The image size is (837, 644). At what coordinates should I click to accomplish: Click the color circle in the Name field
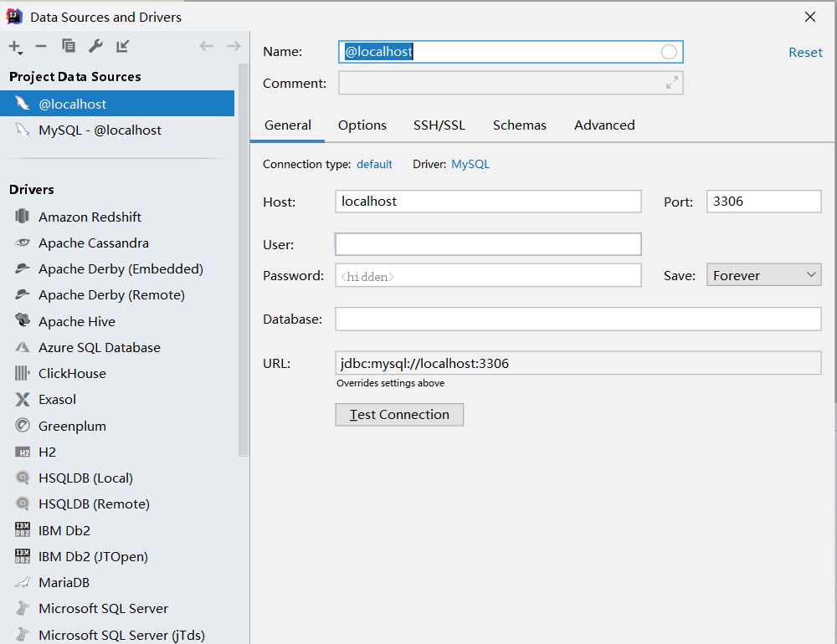coord(669,52)
